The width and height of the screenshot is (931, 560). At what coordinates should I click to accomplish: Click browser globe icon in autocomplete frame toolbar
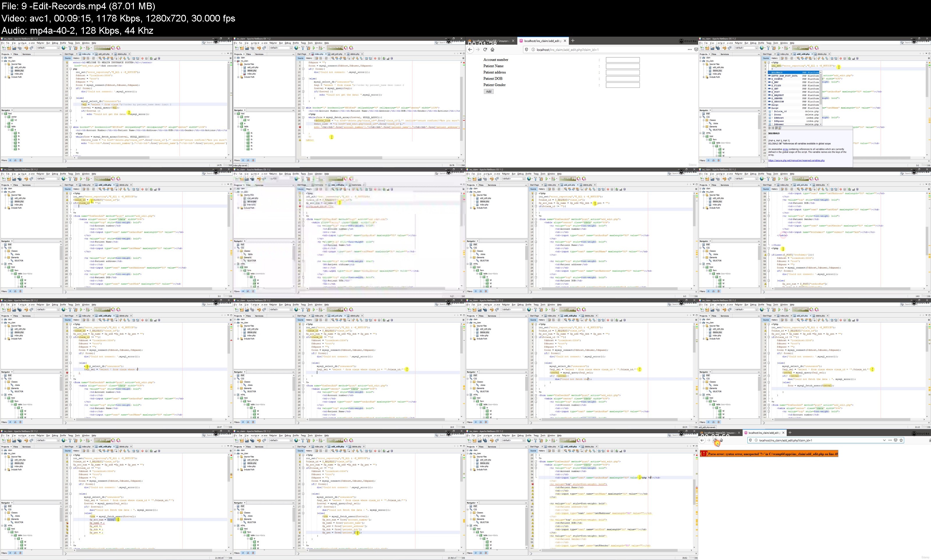(762, 48)
